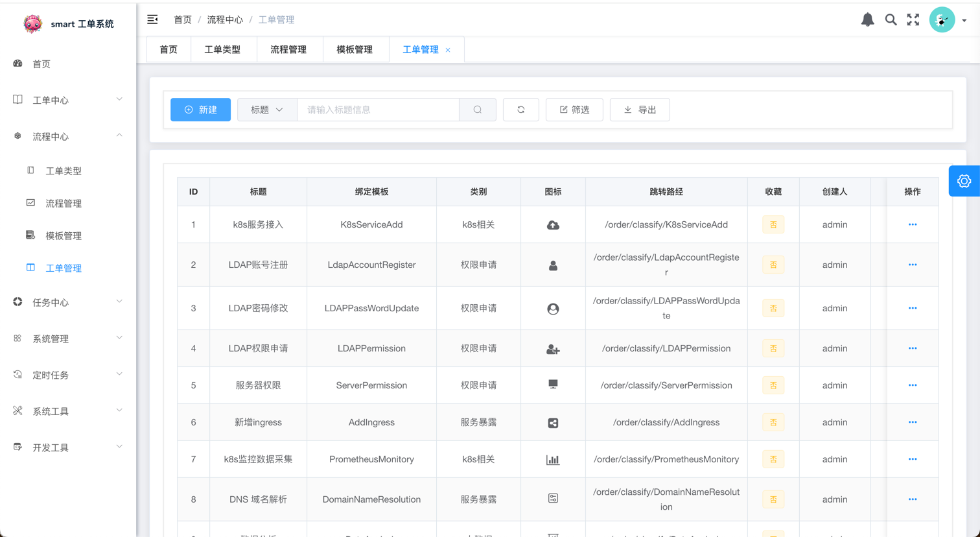Open more actions for k8s监控数据采集 row
980x537 pixels.
[x=913, y=459]
